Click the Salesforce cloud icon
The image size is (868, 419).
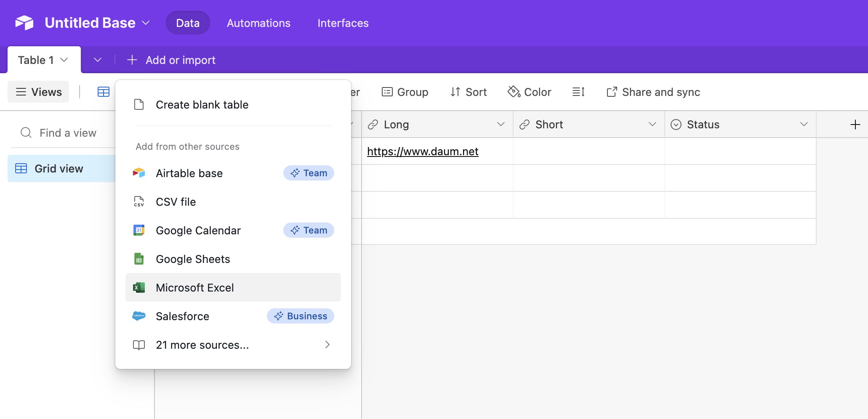click(139, 316)
